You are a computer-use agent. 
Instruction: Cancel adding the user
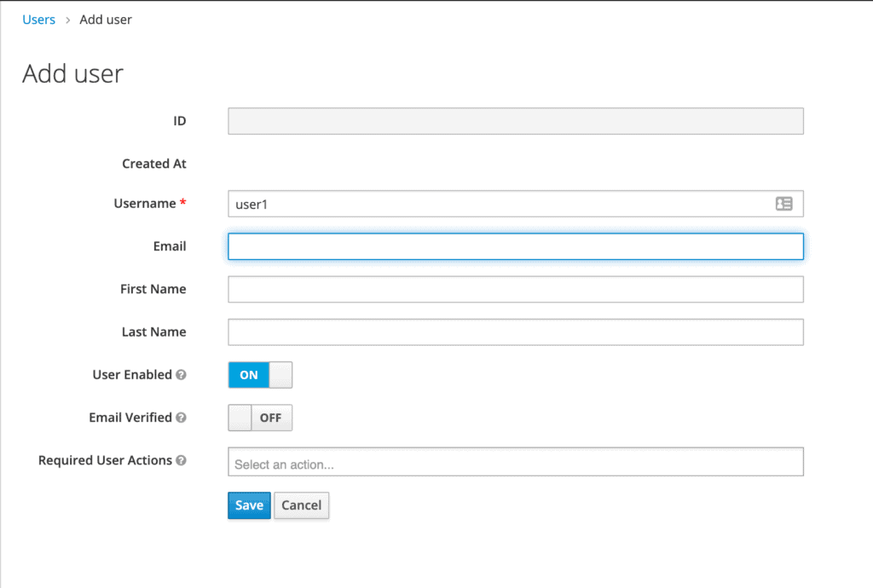pyautogui.click(x=301, y=505)
